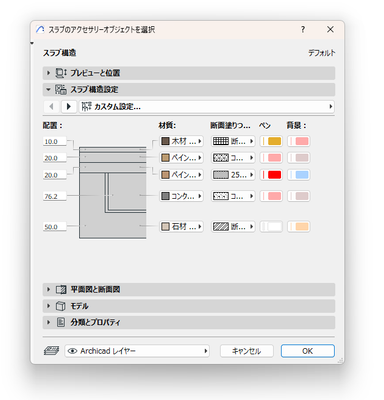Click the 石材 material texture icon

(165, 227)
